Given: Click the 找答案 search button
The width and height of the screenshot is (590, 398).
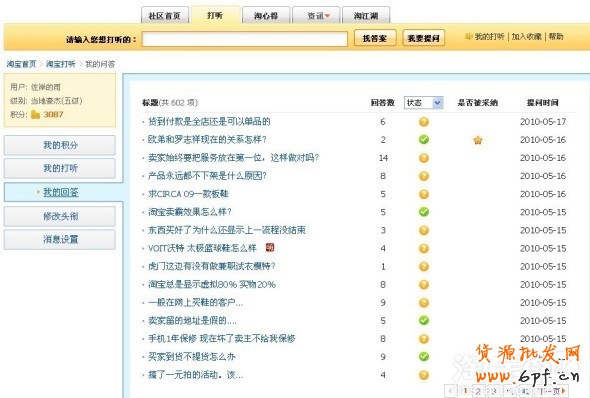Looking at the screenshot, I should 375,38.
